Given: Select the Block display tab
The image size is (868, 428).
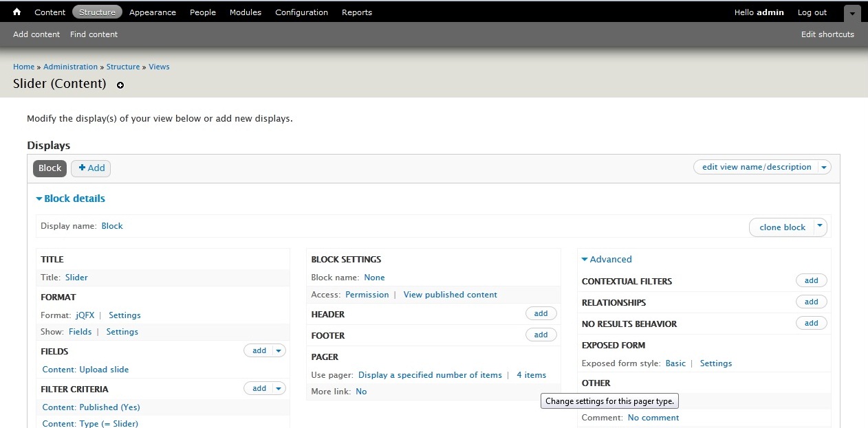Looking at the screenshot, I should [x=50, y=168].
